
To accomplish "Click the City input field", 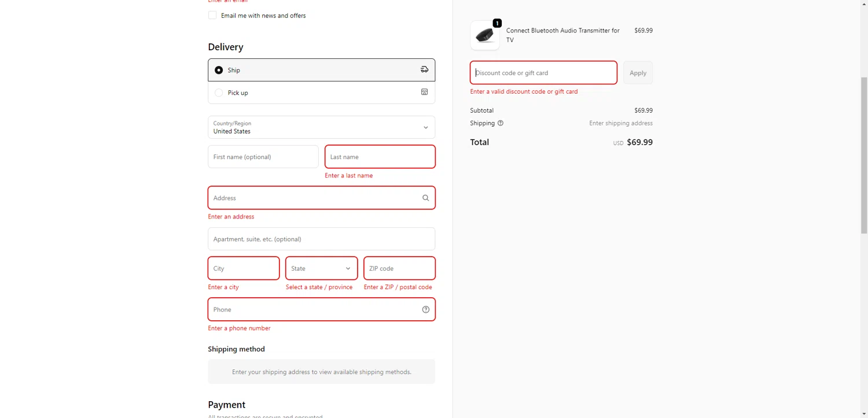I will (x=244, y=268).
